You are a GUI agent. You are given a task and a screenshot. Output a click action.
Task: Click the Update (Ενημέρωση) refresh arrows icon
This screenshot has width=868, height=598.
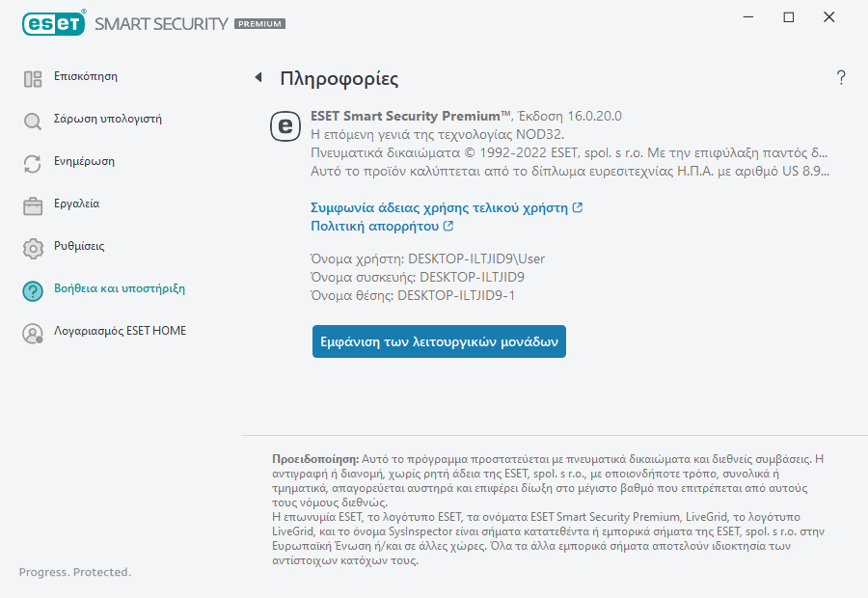pos(33,164)
